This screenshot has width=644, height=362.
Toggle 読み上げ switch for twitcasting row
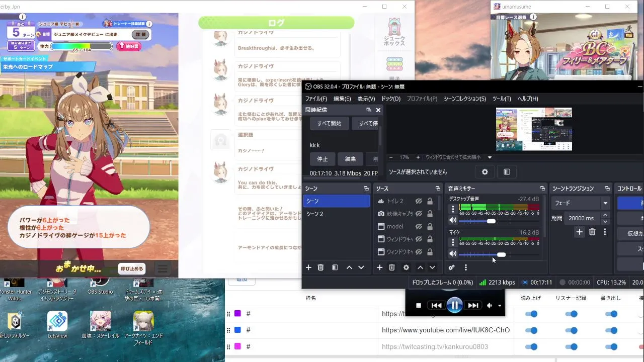(x=531, y=346)
